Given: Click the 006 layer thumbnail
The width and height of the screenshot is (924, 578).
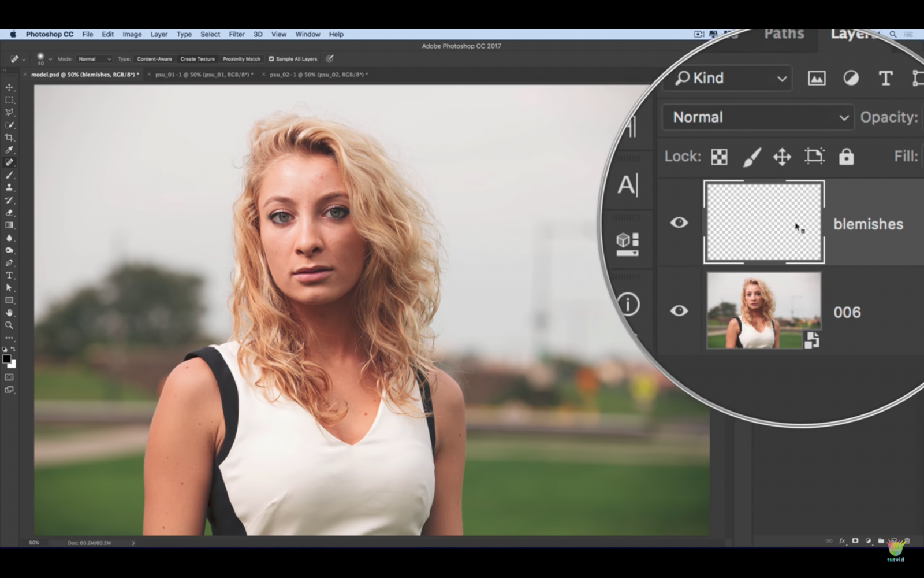Looking at the screenshot, I should 763,311.
